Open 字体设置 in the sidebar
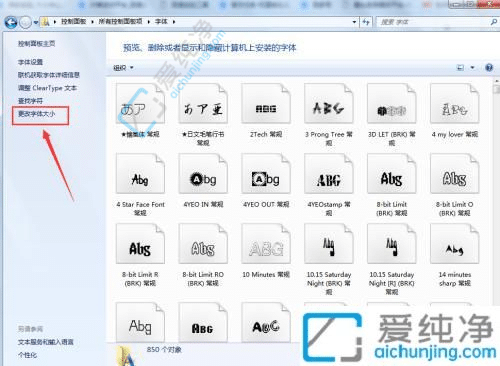Screen dimensions: 500x366 30,62
